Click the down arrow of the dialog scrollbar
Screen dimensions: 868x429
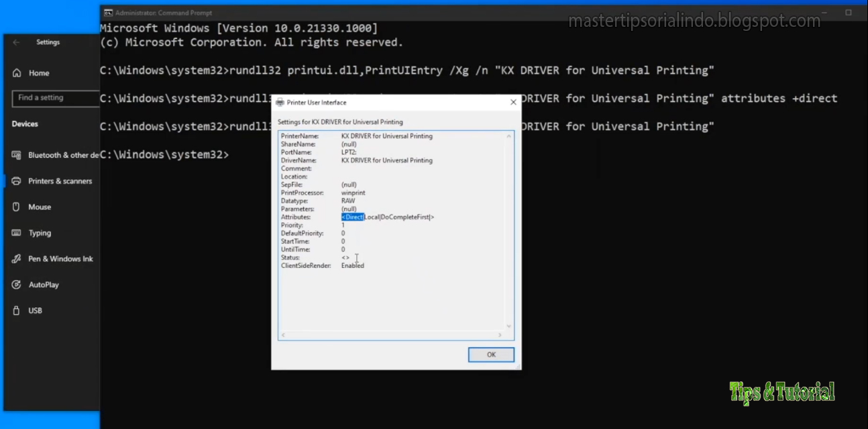point(508,326)
